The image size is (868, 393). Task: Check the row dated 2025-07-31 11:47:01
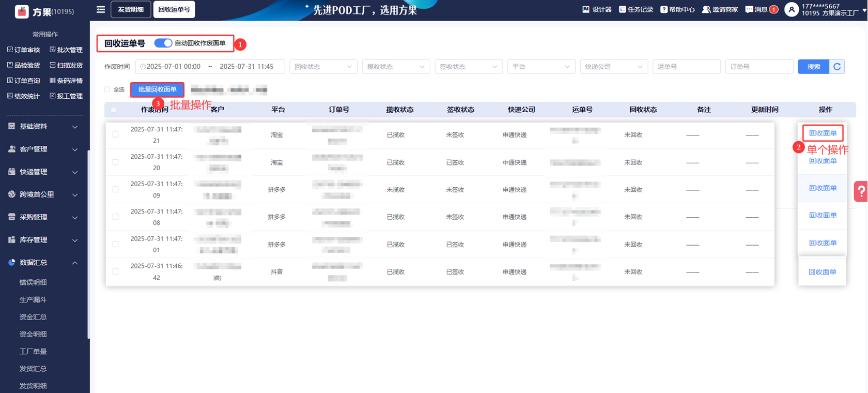pyautogui.click(x=116, y=244)
